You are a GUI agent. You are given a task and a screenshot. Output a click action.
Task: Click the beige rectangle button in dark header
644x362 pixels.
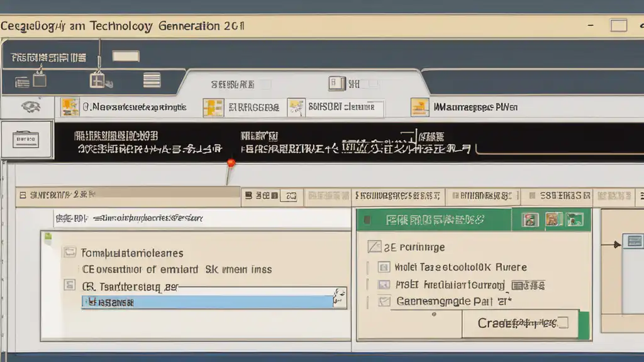126,56
